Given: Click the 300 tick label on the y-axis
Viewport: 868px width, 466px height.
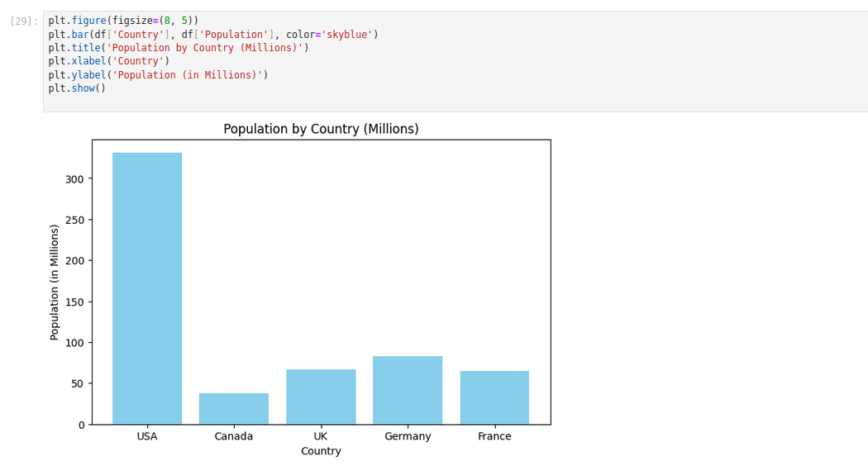Looking at the screenshot, I should (75, 179).
